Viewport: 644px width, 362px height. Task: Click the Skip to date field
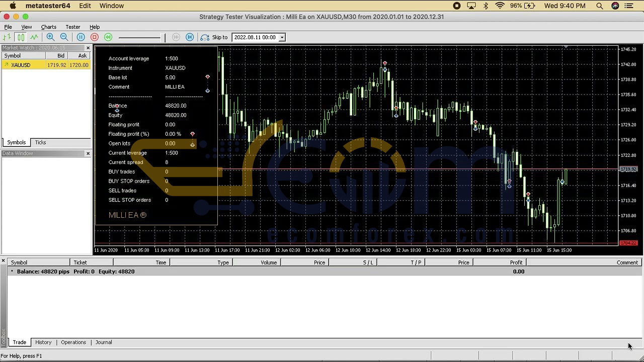(x=256, y=37)
